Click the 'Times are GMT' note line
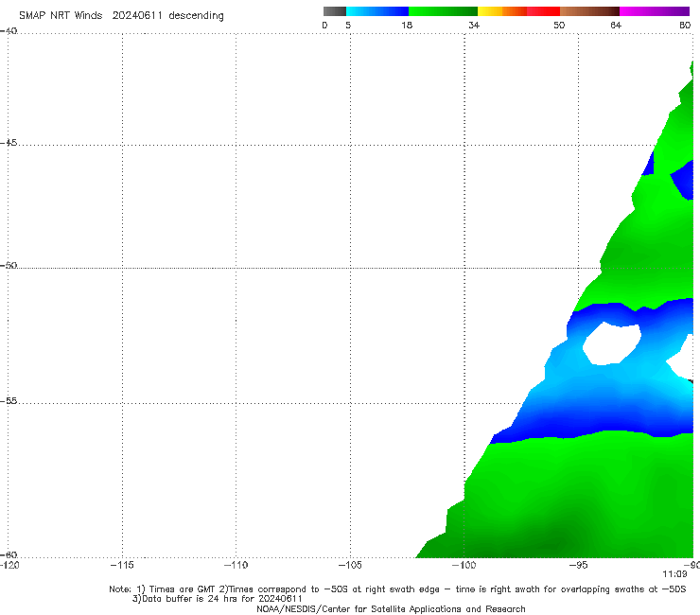The image size is (700, 615). point(397,589)
